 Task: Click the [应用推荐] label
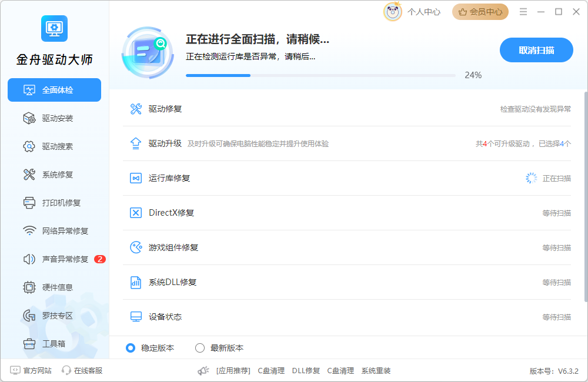233,371
